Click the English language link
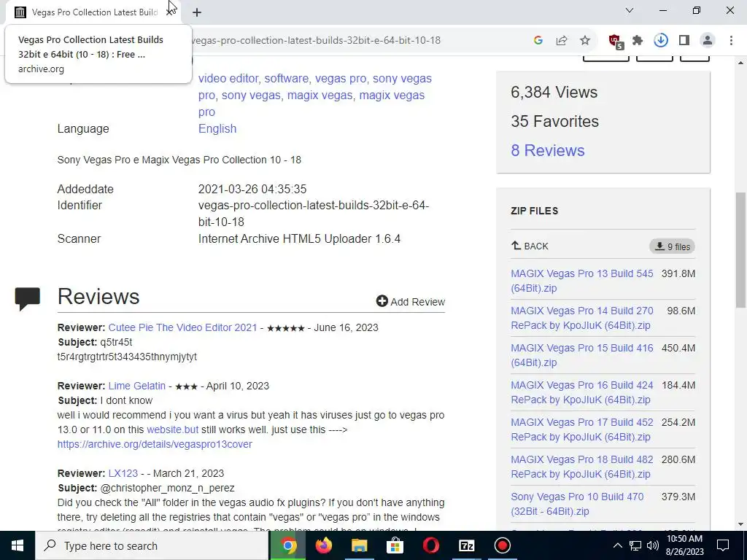The image size is (747, 560). point(217,128)
